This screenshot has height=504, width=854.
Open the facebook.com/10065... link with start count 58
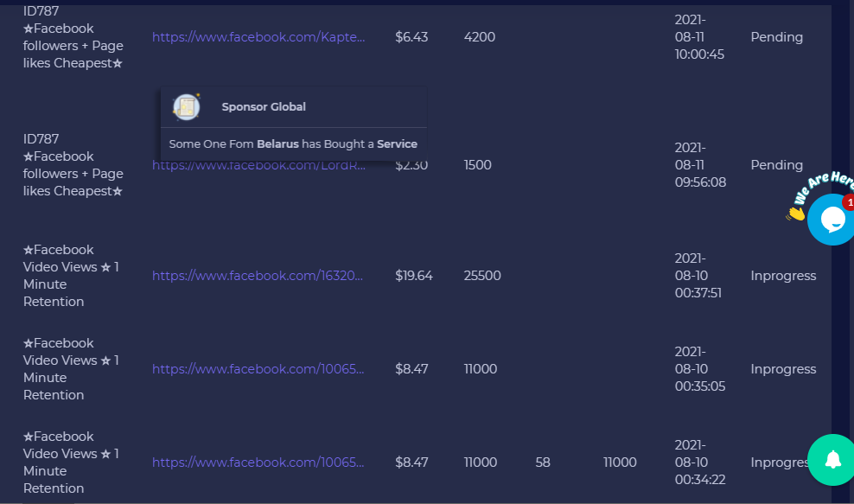[258, 462]
